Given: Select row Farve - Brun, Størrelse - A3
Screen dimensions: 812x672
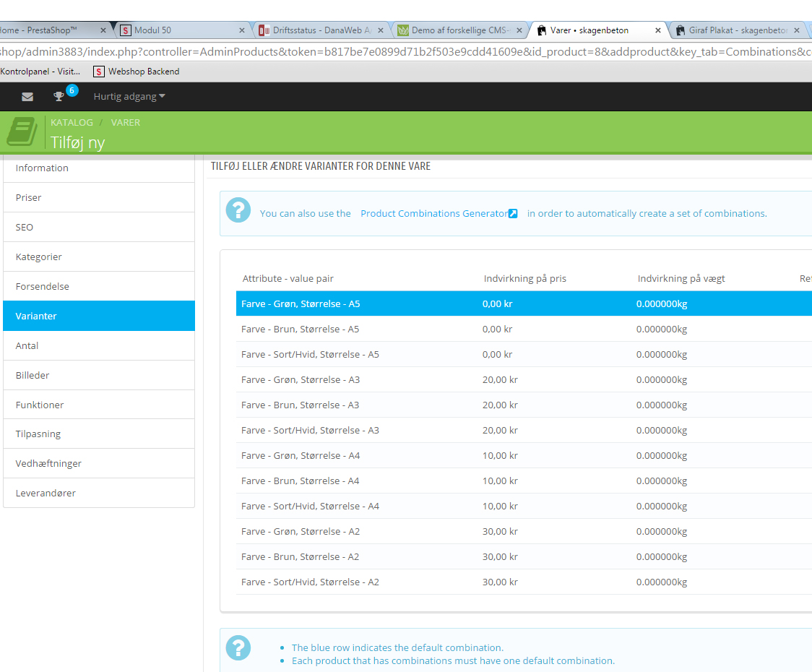Looking at the screenshot, I should (x=300, y=405).
